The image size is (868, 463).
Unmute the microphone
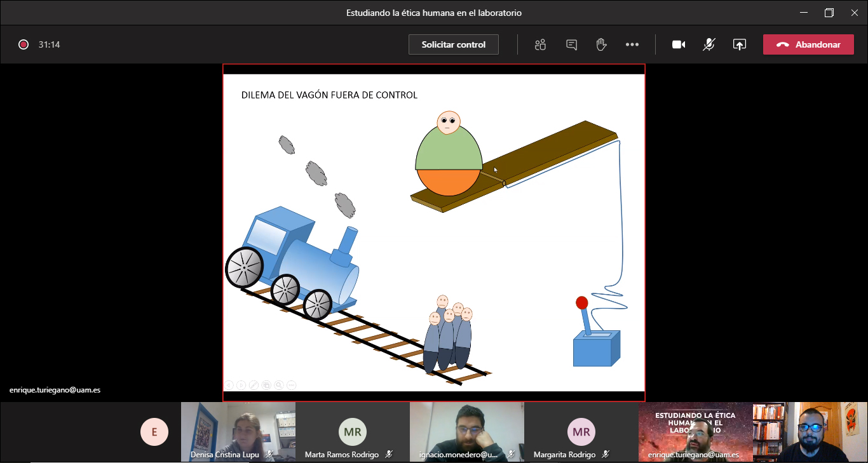coord(709,44)
